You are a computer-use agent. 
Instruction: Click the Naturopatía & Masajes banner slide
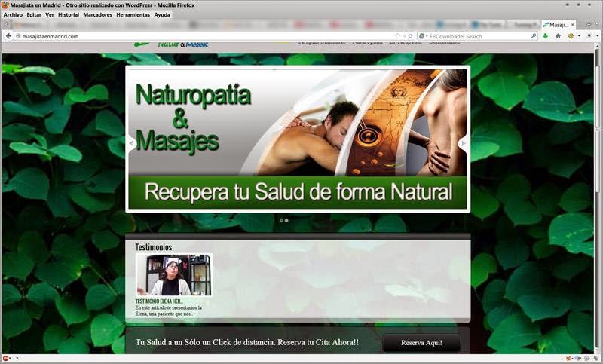tap(298, 139)
